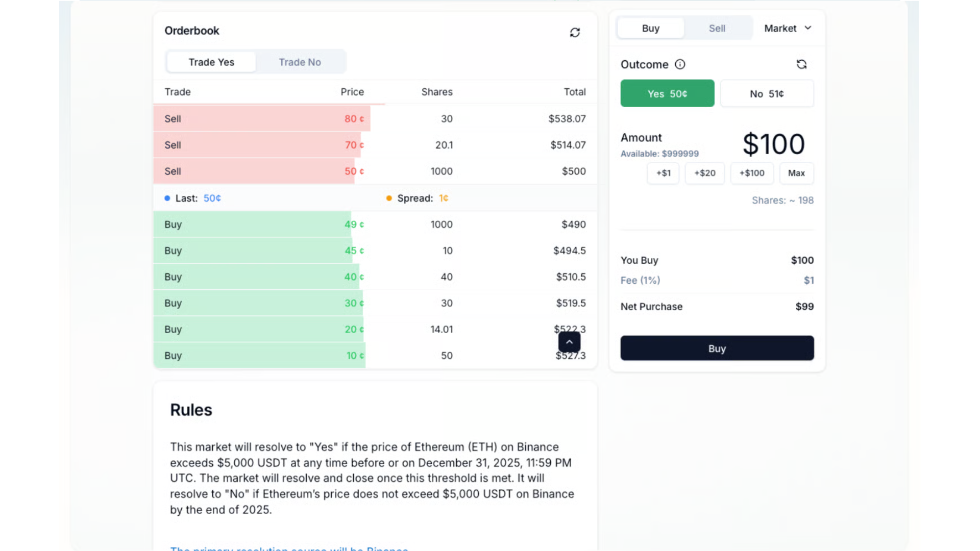This screenshot has width=980, height=551.
Task: Select Trade Yes in orderbook
Action: pyautogui.click(x=211, y=62)
